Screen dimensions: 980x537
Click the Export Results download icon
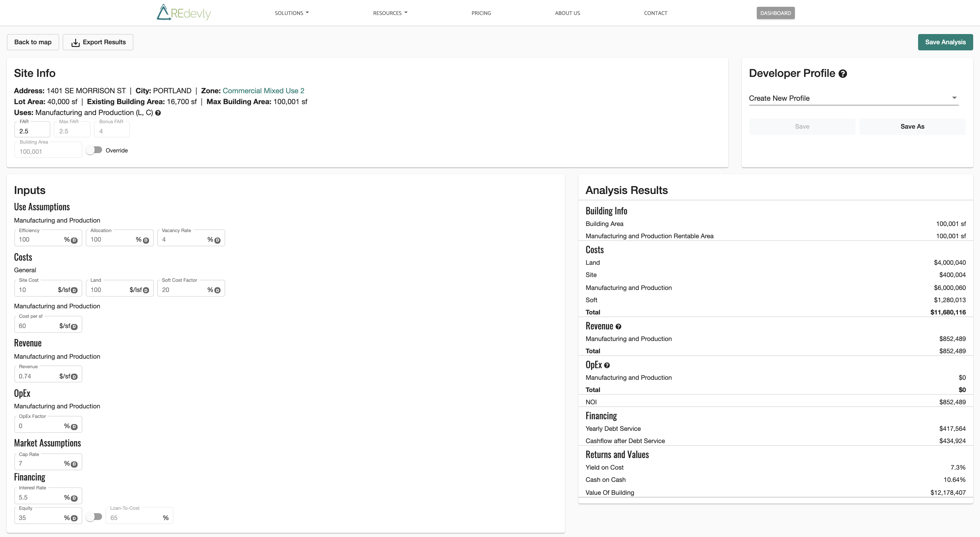point(75,43)
